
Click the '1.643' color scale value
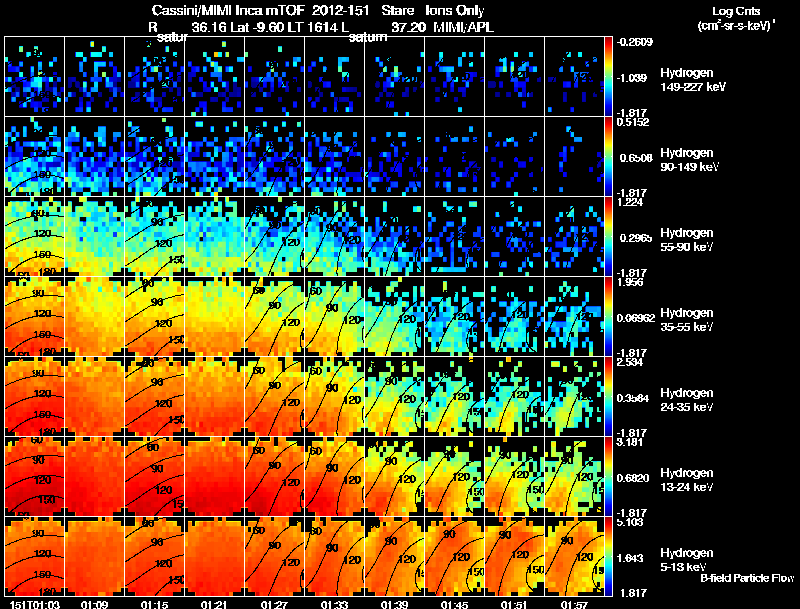[632, 559]
